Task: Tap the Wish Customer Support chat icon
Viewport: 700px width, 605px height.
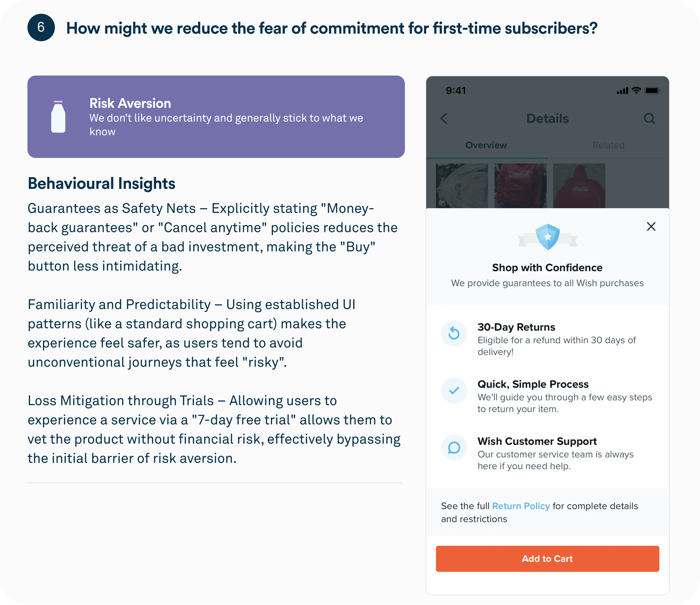Action: pyautogui.click(x=454, y=448)
